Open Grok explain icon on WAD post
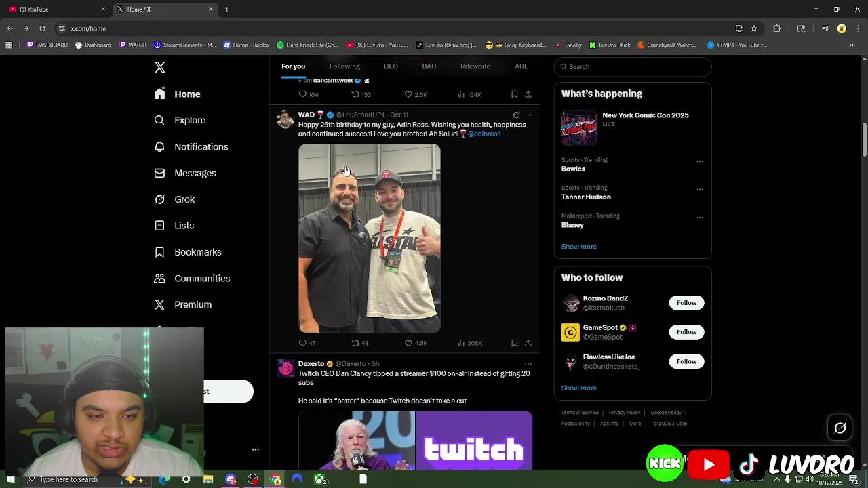 click(516, 115)
